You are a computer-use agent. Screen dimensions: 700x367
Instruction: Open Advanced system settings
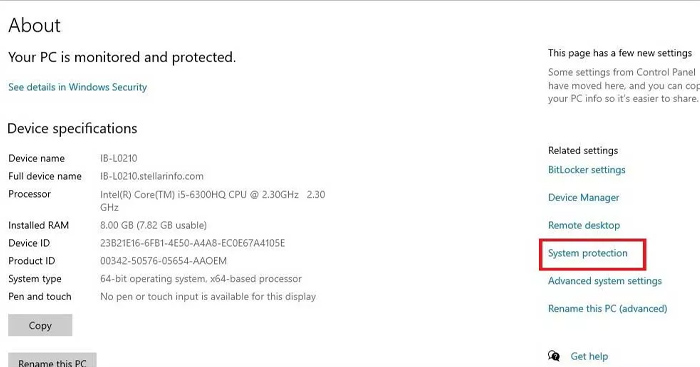coord(605,281)
